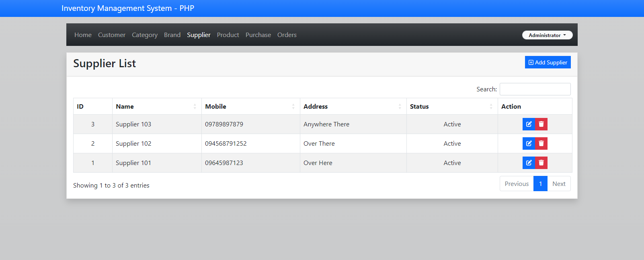Open the Orders page from navbar
The width and height of the screenshot is (644, 260).
287,35
